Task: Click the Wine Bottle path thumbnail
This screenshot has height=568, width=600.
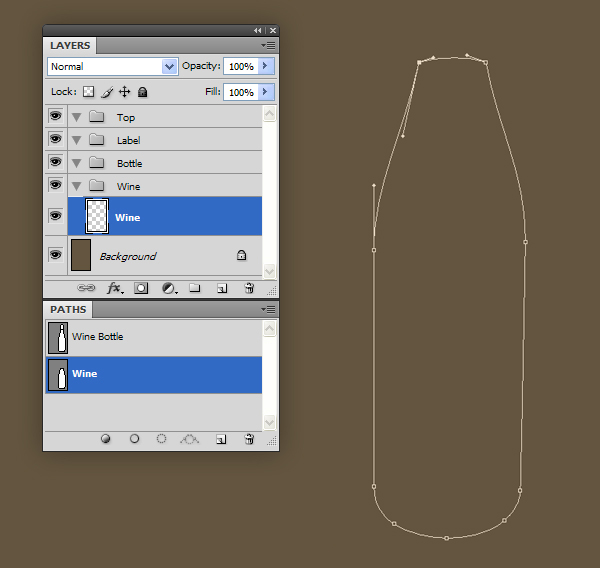Action: (58, 338)
